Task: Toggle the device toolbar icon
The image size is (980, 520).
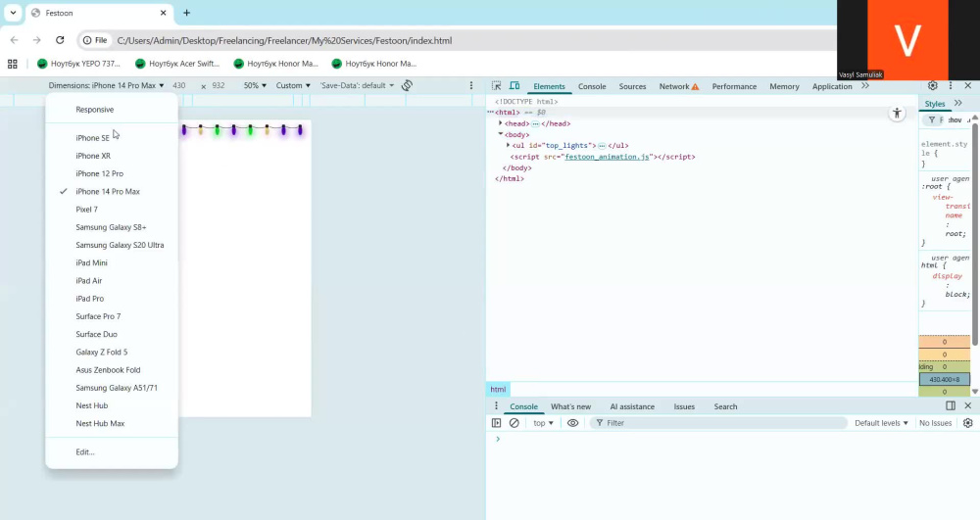Action: [514, 86]
